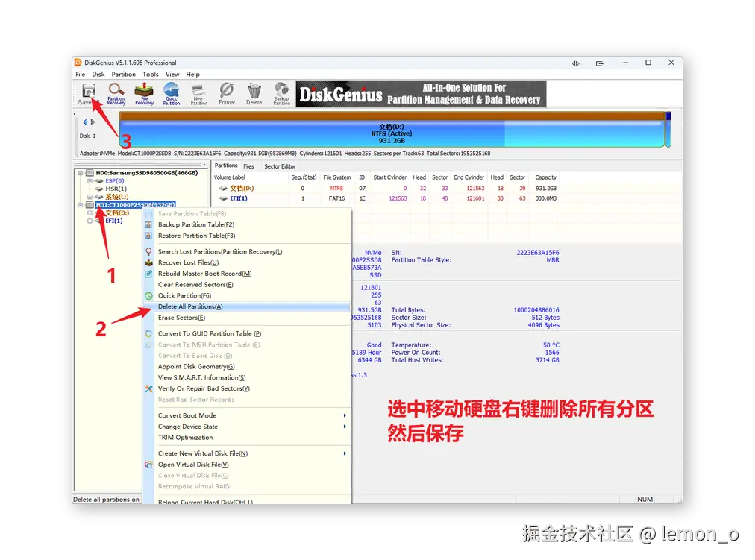Open View S.M.A.R.T. Information(S)
This screenshot has height=560, width=755.
click(x=246, y=377)
